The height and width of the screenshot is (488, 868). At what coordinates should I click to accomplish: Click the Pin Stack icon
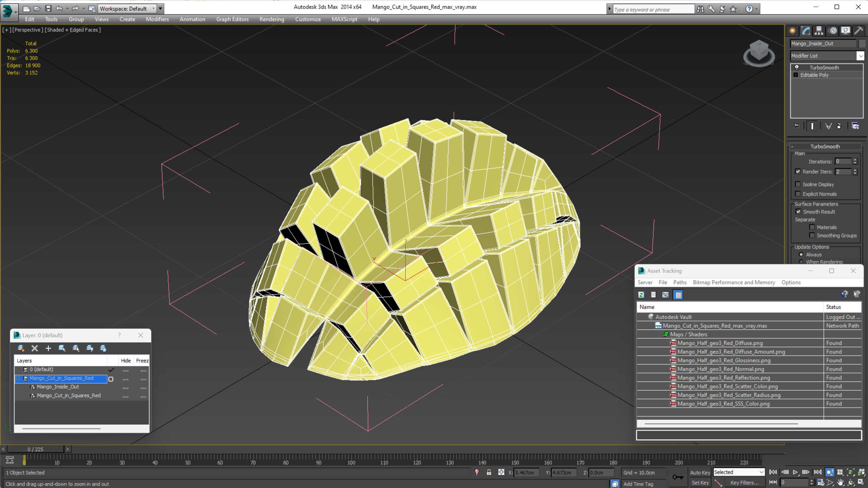coord(796,126)
